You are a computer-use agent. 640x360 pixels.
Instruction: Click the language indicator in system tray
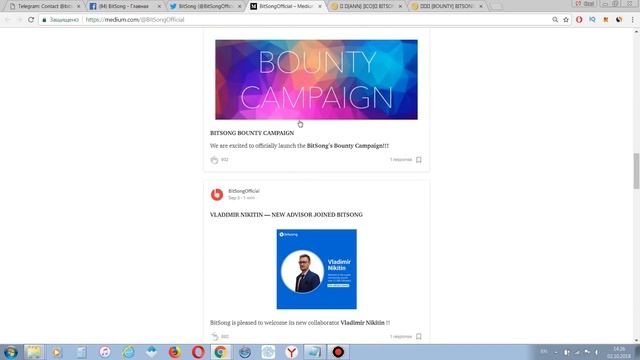coord(544,351)
